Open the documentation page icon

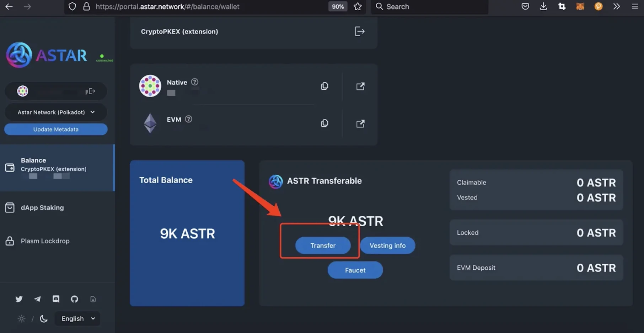point(93,299)
